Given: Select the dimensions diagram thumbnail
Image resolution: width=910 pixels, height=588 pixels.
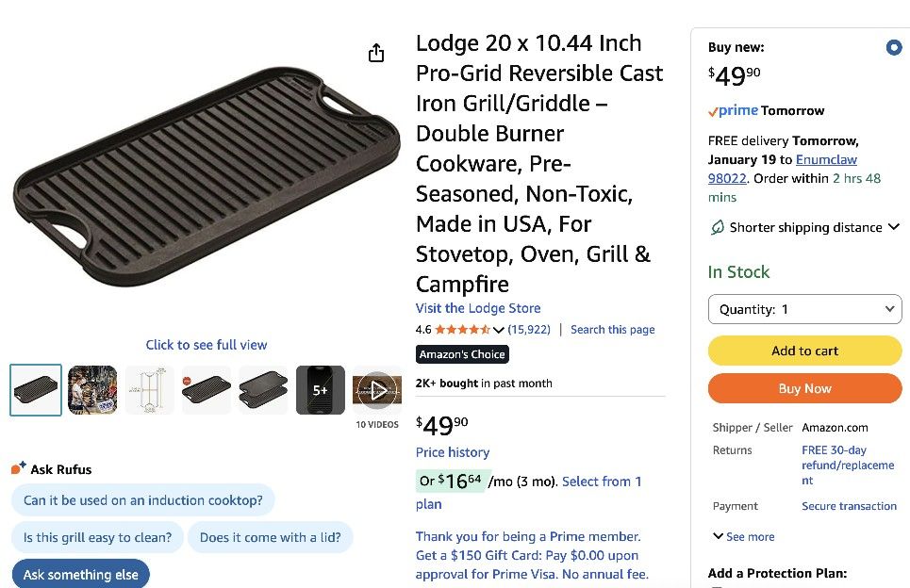Looking at the screenshot, I should pyautogui.click(x=150, y=390).
